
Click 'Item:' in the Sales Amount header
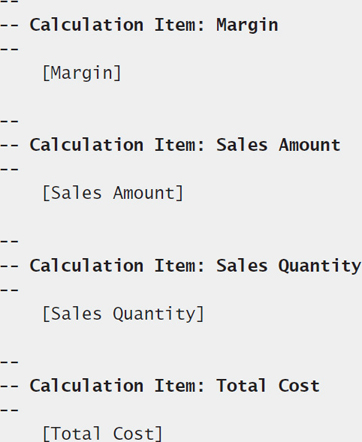pyautogui.click(x=179, y=145)
